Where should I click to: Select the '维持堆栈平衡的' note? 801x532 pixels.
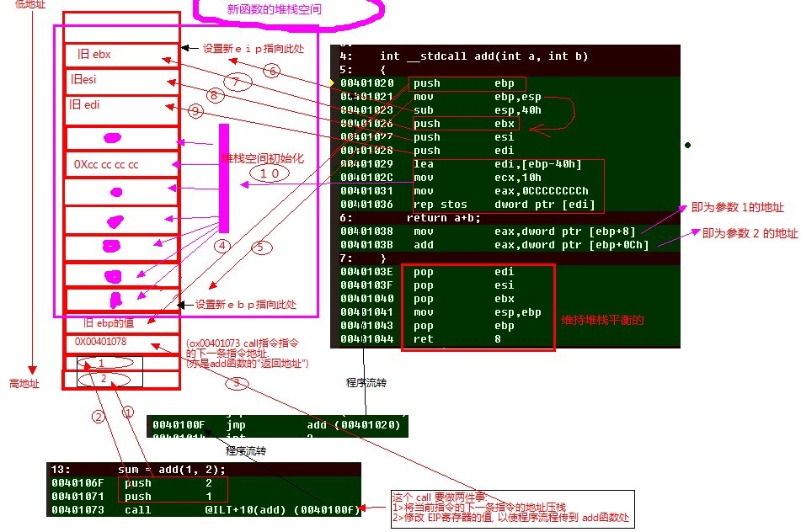[602, 320]
